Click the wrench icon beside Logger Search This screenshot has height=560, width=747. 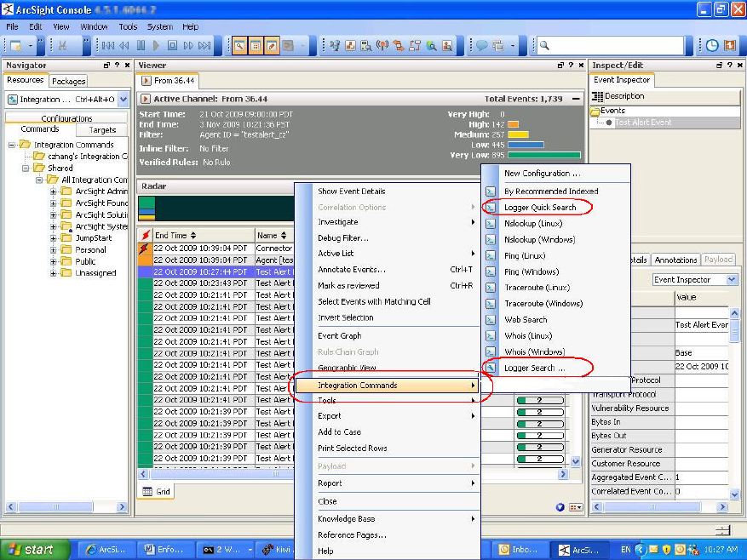(491, 368)
